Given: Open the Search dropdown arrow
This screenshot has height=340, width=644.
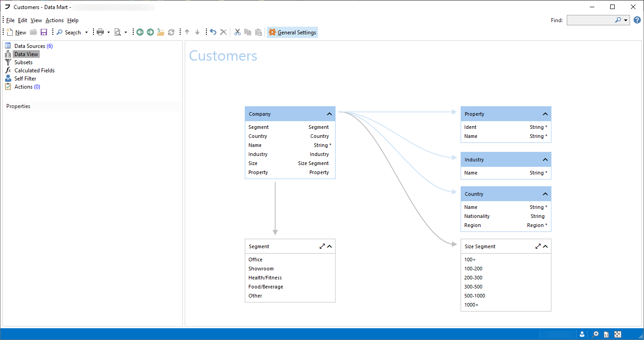Looking at the screenshot, I should 86,33.
